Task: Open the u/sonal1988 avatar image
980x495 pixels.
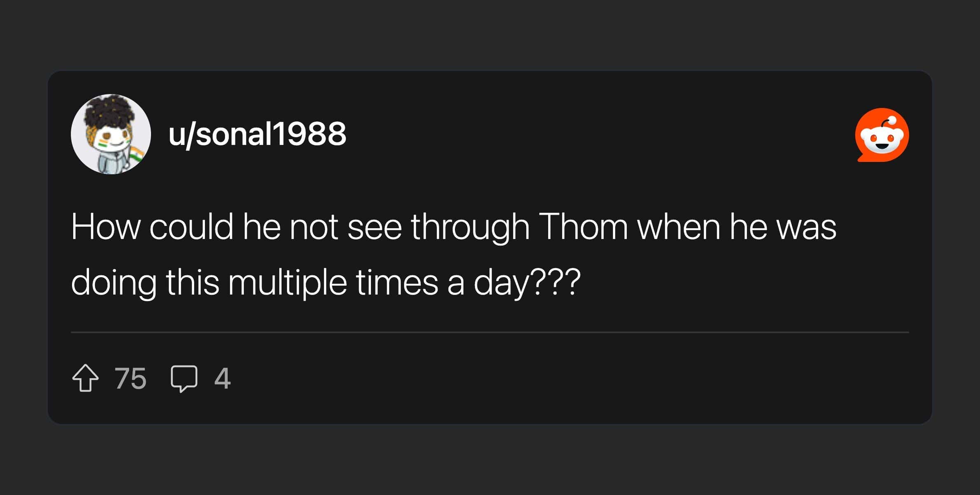Action: coord(110,134)
